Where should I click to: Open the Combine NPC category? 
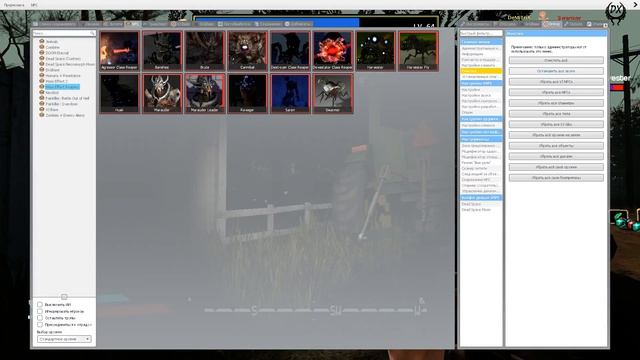coord(52,47)
